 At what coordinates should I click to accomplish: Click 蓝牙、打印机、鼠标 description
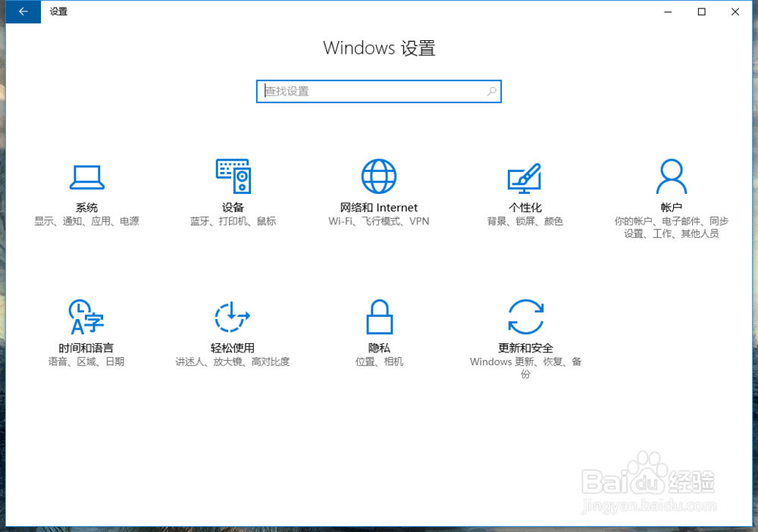[x=233, y=221]
